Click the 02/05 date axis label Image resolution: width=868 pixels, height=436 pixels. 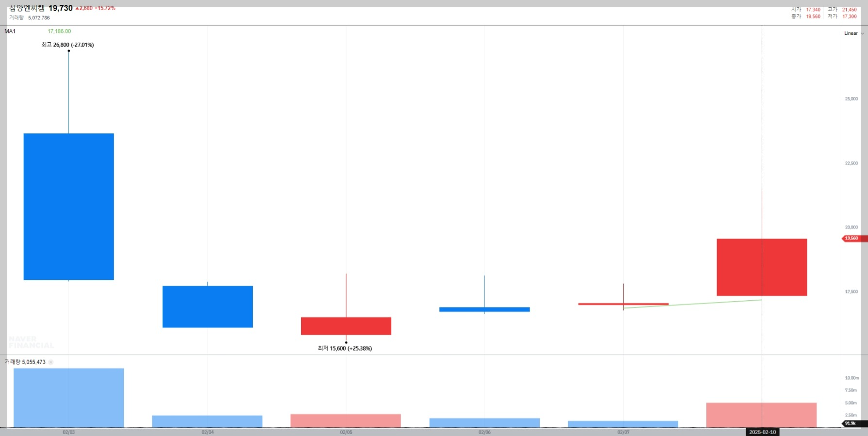pos(346,432)
